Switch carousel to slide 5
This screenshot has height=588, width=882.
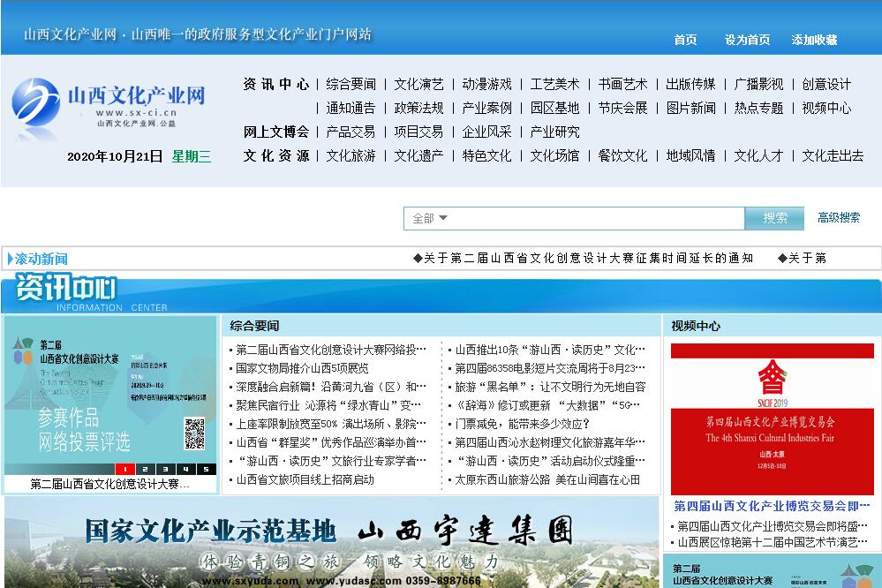(205, 469)
